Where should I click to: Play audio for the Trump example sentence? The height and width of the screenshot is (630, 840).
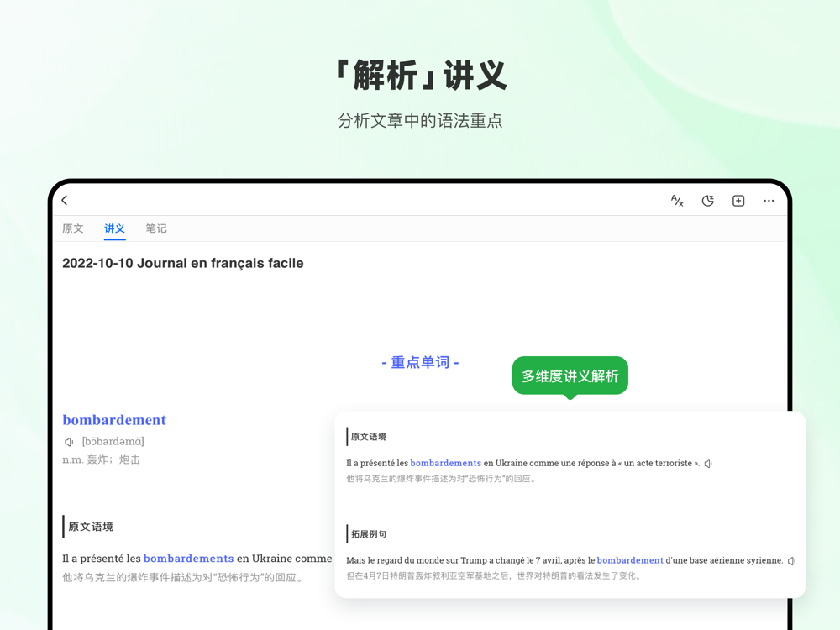click(x=791, y=561)
